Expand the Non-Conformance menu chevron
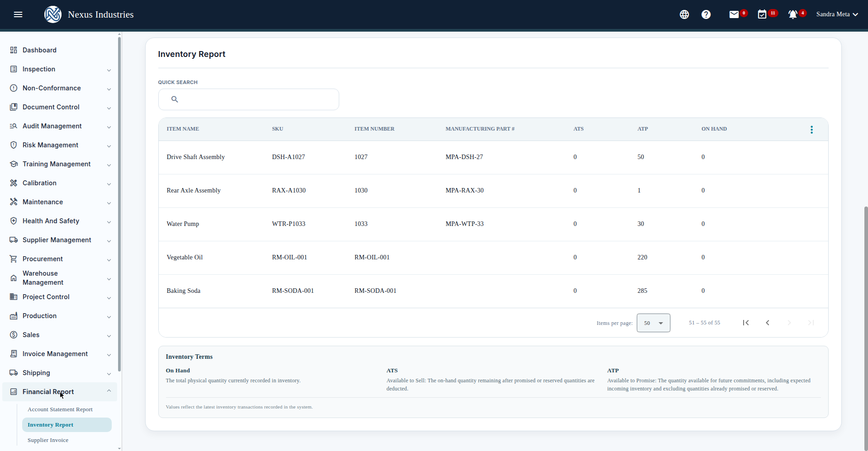Viewport: 868px width, 451px height. point(109,89)
